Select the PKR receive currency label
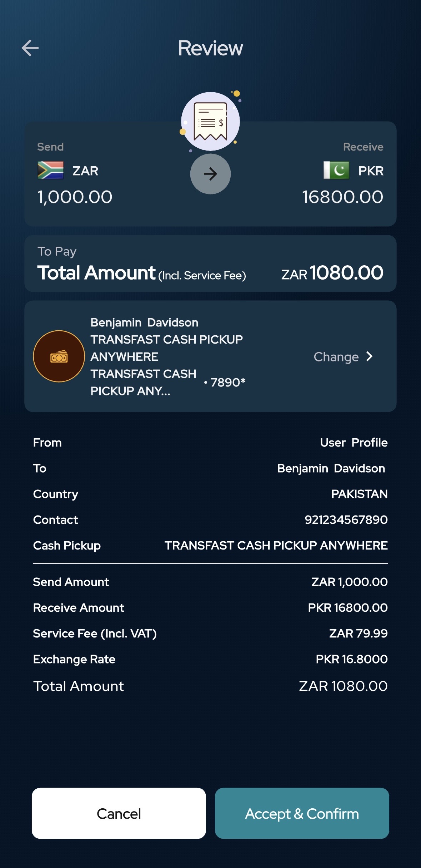The image size is (421, 868). (x=371, y=171)
